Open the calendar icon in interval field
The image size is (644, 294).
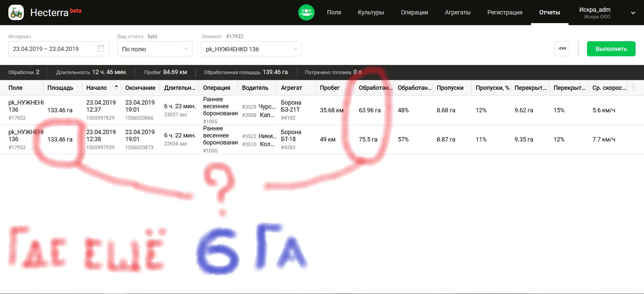[101, 49]
